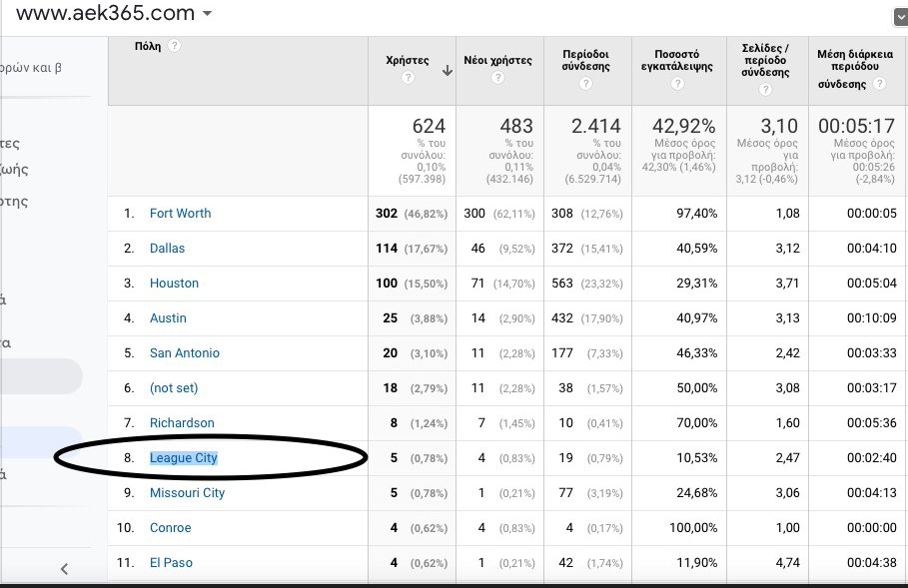The width and height of the screenshot is (908, 588).
Task: Click help icon under Σελίδες / περίοδο σύνδεσης
Action: [765, 89]
